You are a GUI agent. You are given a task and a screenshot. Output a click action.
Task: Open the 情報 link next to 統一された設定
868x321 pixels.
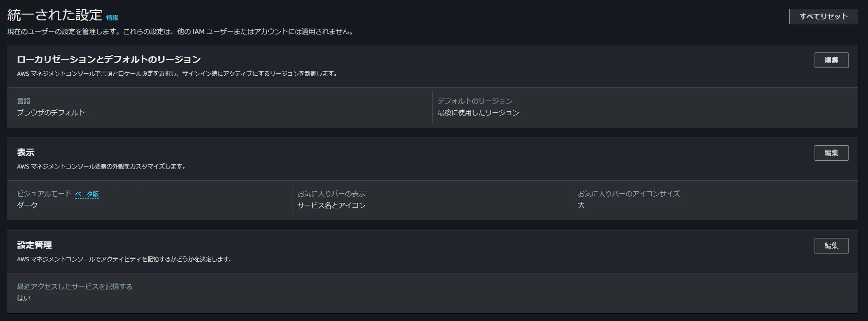coord(113,17)
